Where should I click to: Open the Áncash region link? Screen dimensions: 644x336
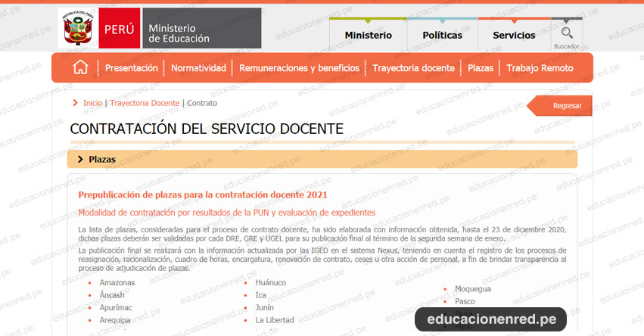112,295
